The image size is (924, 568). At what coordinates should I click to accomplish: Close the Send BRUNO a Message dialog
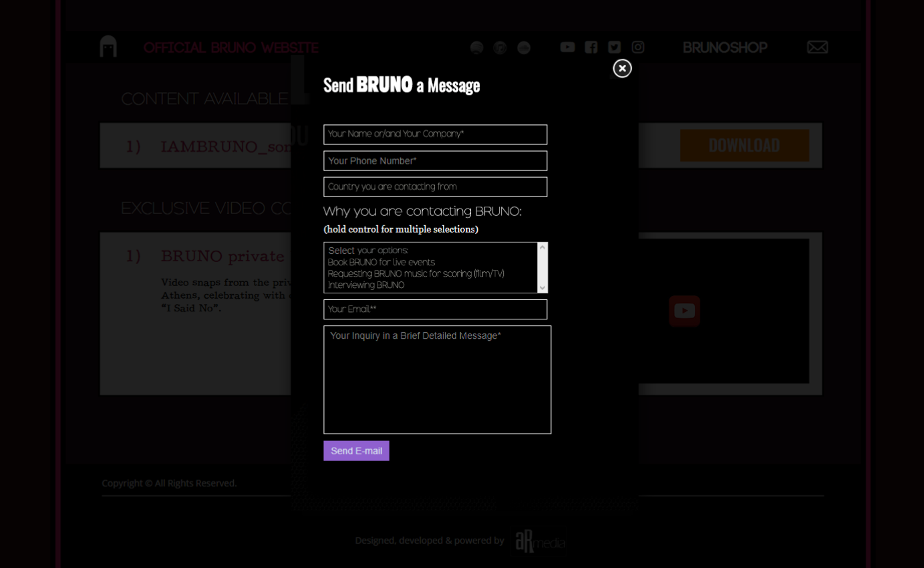pos(621,68)
